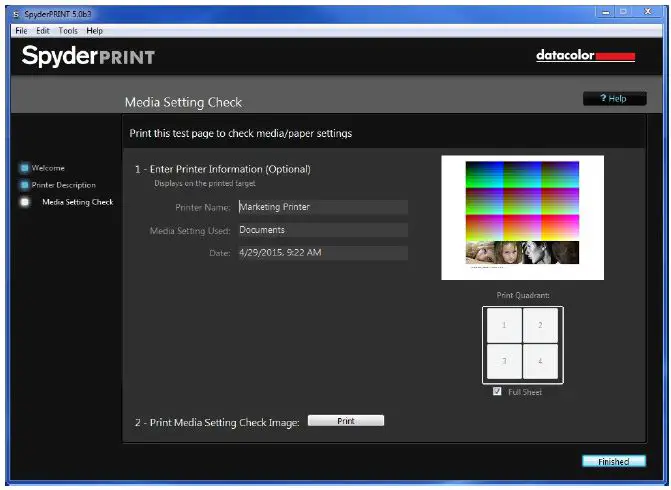
Task: Click '2 - Print Media Setting Check Image:' label
Action: pyautogui.click(x=217, y=422)
